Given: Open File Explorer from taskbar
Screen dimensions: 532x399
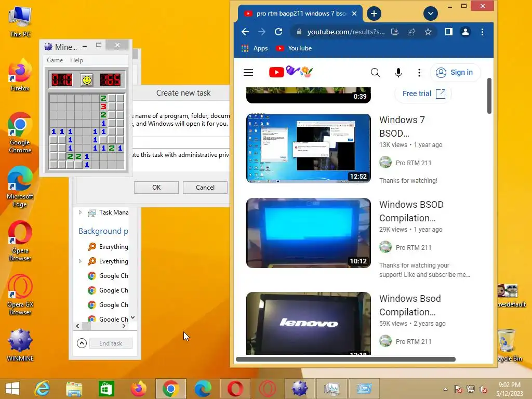Looking at the screenshot, I should (x=74, y=389).
